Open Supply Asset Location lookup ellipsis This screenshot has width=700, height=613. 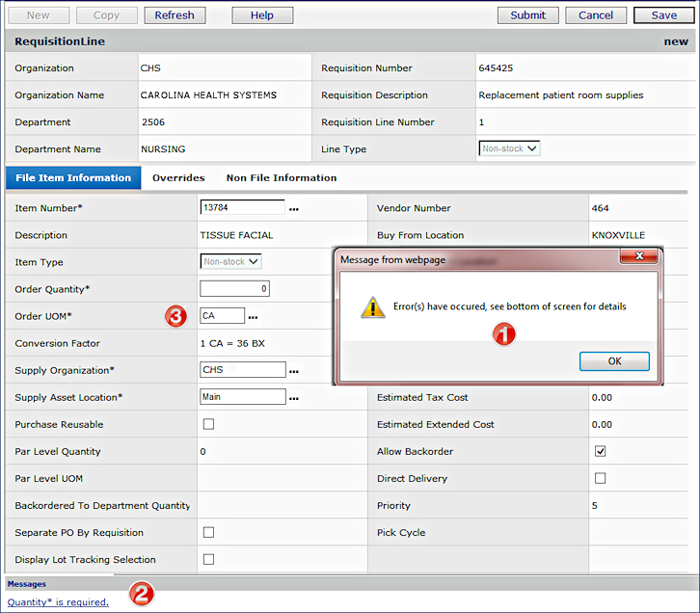click(294, 398)
